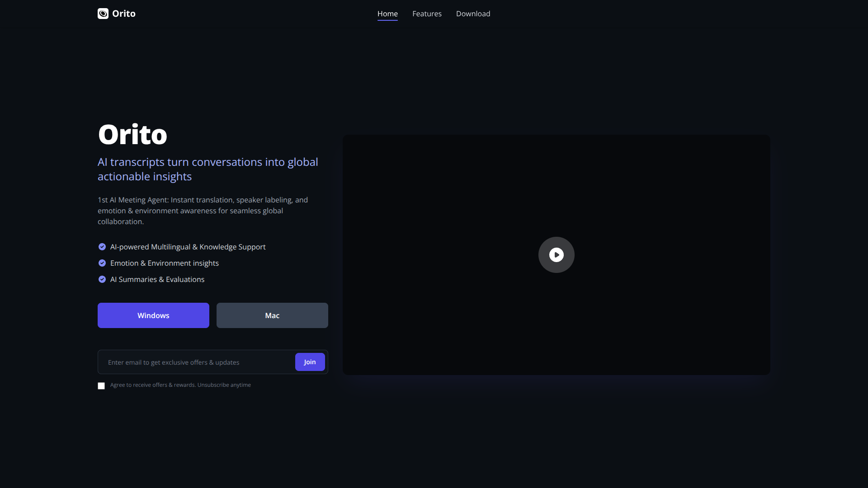Click checkmark icon beside AI-powered Multilingual
Viewport: 868px width, 488px height.
coord(102,247)
